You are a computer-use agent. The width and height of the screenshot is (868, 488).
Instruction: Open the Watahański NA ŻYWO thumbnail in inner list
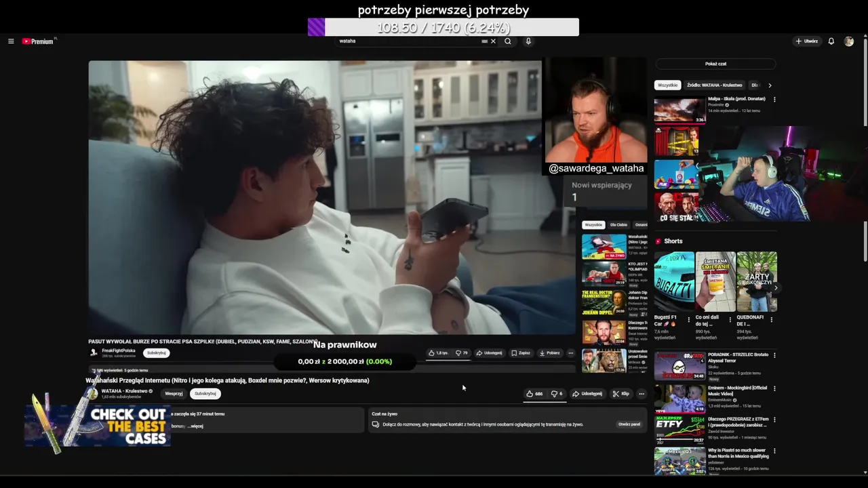pos(604,247)
